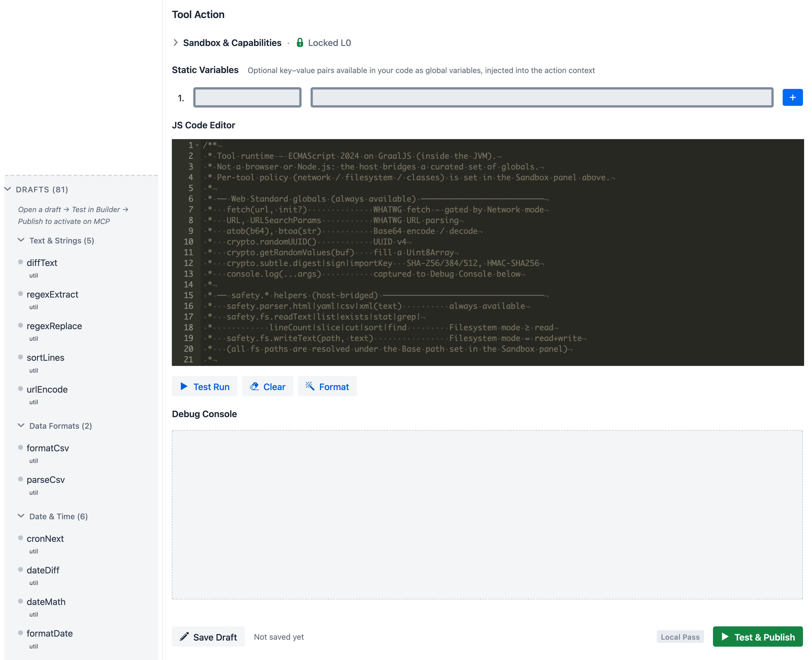The image size is (812, 660).
Task: Click the magic wand icon in Format
Action: click(x=310, y=386)
